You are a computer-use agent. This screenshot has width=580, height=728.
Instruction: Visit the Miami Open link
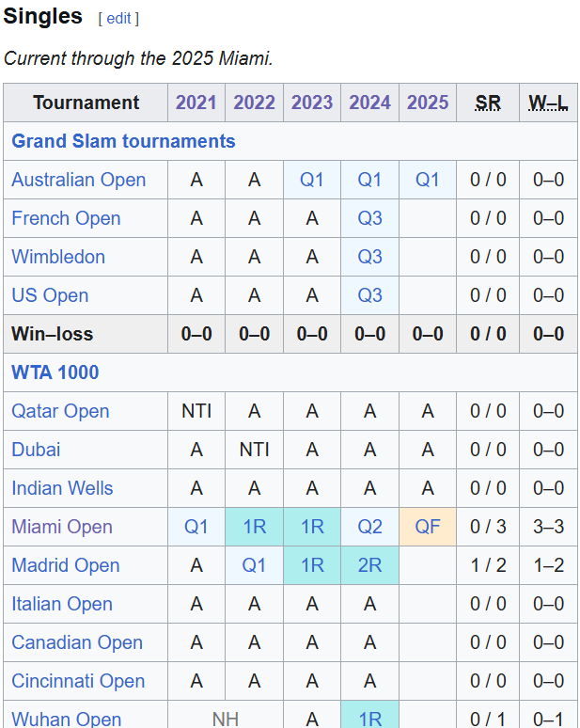(62, 527)
